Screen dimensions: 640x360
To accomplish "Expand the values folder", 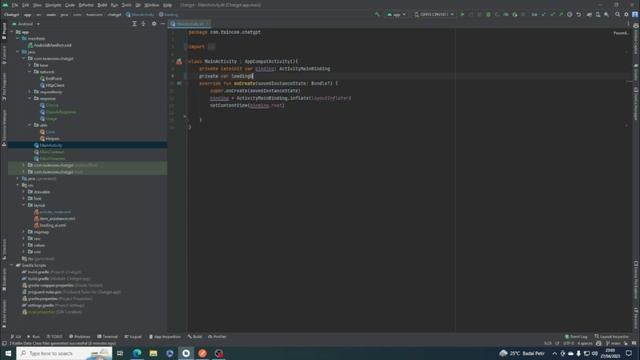I will tap(24, 245).
